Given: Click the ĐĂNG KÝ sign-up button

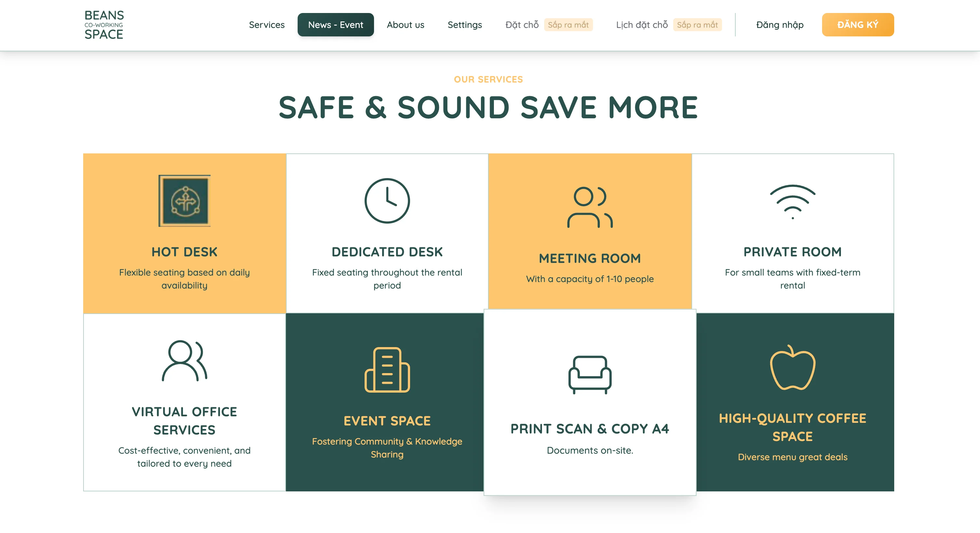Looking at the screenshot, I should (857, 25).
